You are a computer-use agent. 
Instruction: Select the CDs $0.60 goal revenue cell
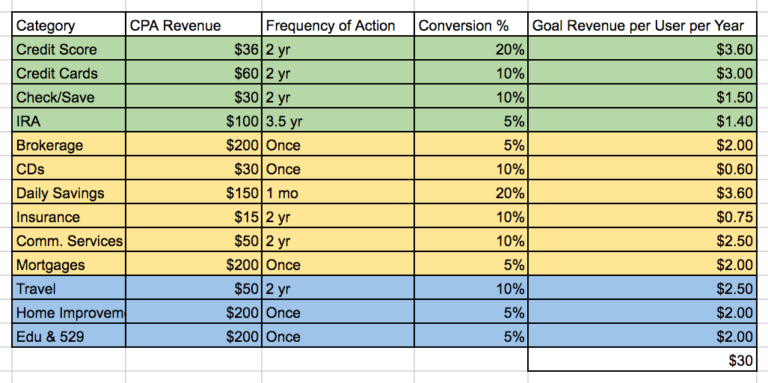pyautogui.click(x=642, y=169)
